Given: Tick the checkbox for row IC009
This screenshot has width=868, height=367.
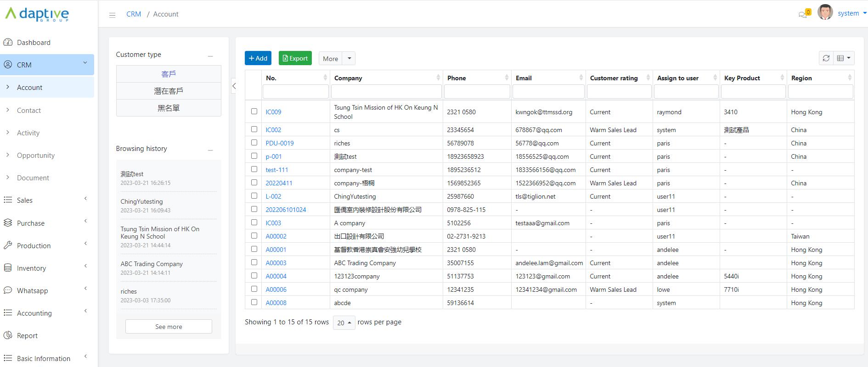Looking at the screenshot, I should coord(254,111).
